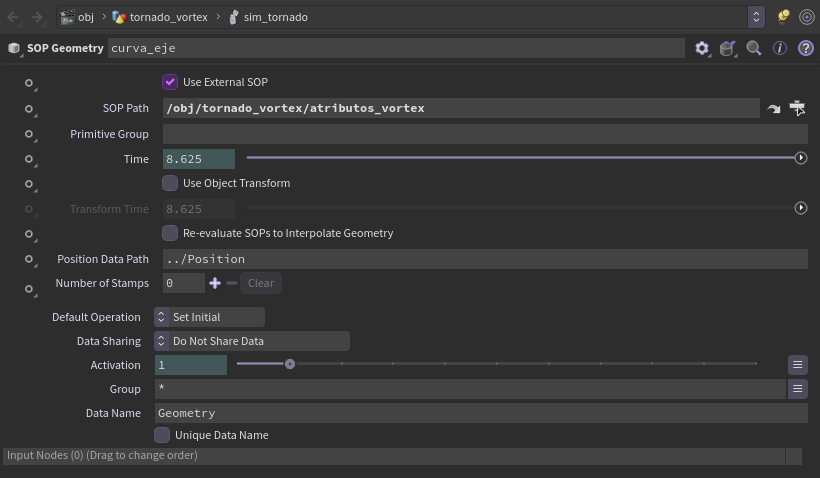Go back with the left arrow button

pos(13,17)
